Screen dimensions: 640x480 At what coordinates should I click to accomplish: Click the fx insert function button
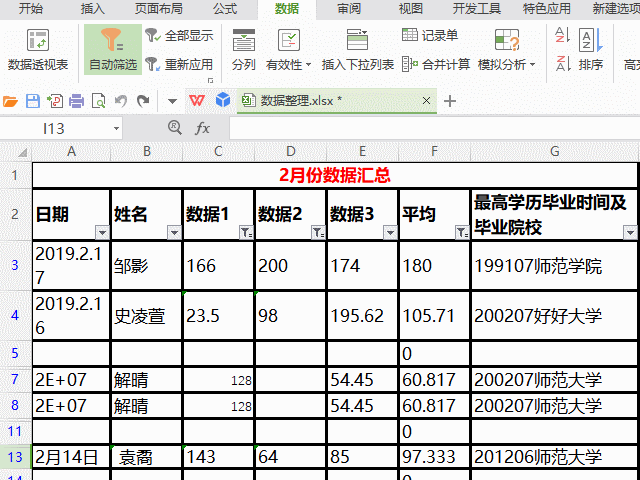(202, 129)
